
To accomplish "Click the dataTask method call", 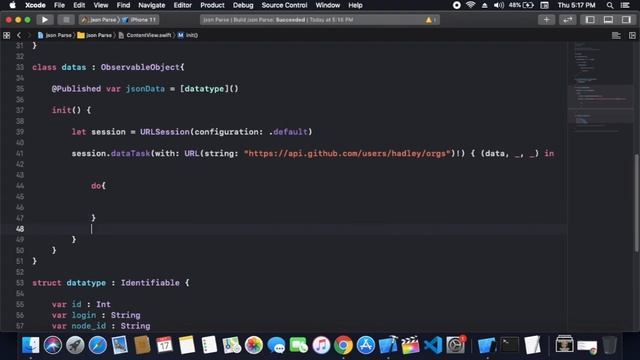I will coord(131,153).
